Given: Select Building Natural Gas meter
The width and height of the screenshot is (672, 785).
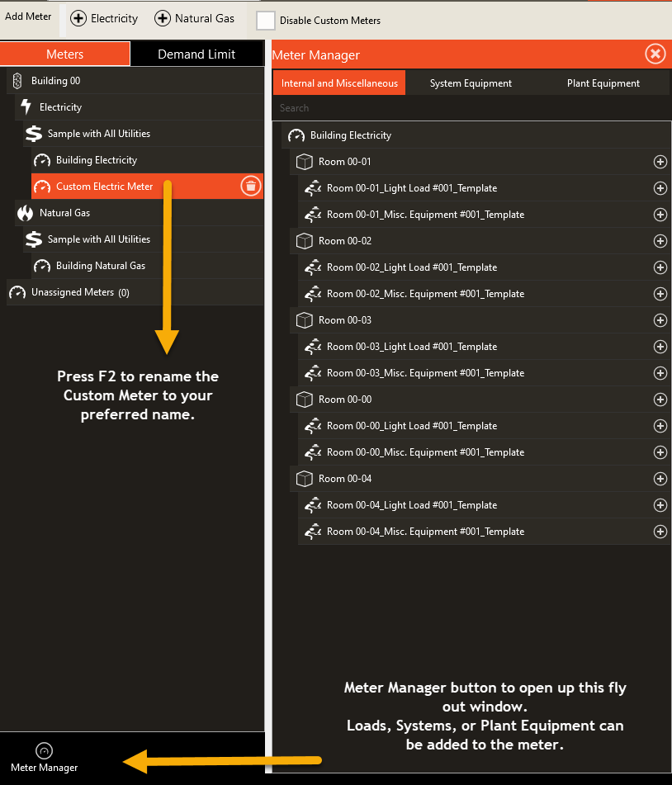Looking at the screenshot, I should (147, 266).
